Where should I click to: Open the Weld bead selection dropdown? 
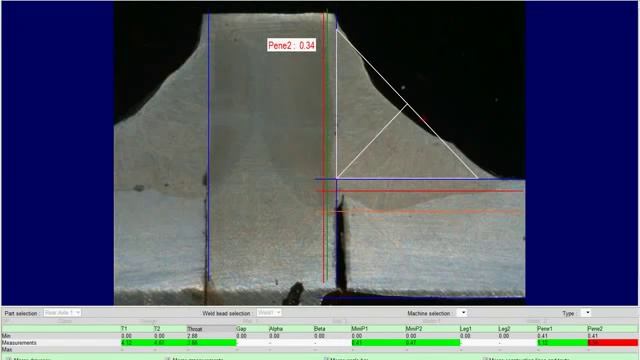tap(269, 313)
